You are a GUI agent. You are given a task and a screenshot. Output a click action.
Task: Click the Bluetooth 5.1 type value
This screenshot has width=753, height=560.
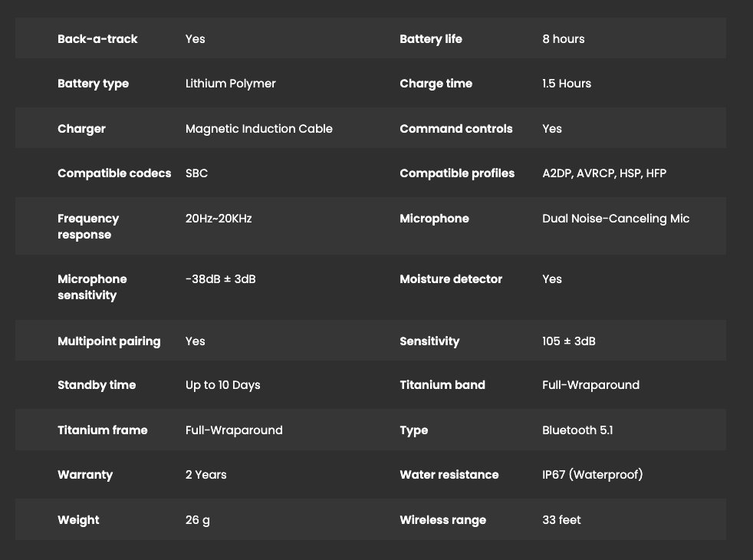point(577,430)
